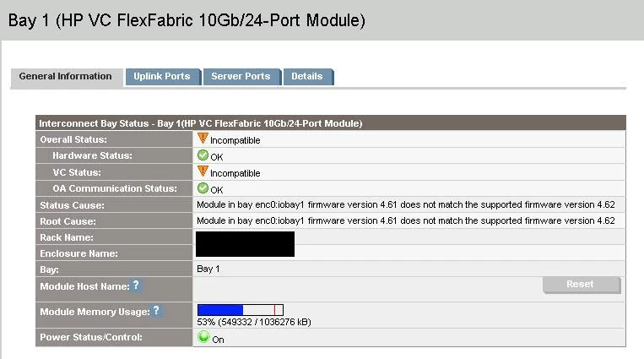Open the Uplink Ports tab

coord(163,77)
